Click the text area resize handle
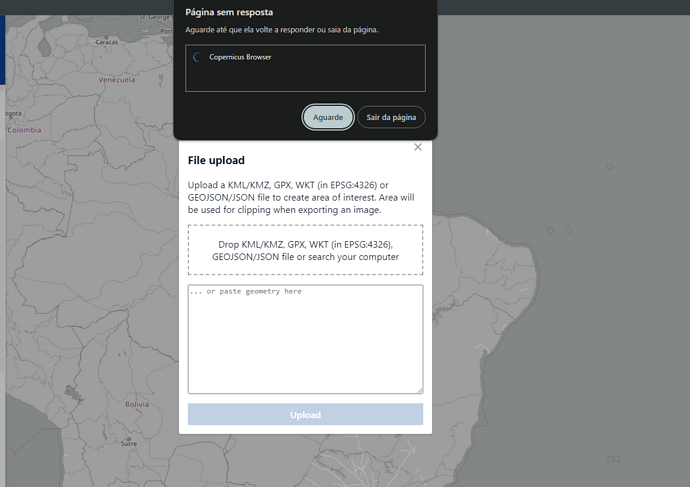The height and width of the screenshot is (487, 690). [419, 390]
